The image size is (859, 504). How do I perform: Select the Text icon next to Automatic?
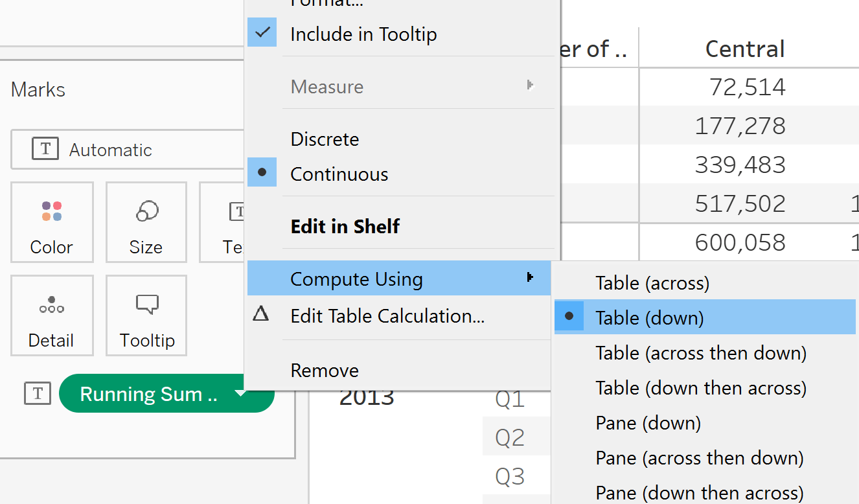click(45, 149)
